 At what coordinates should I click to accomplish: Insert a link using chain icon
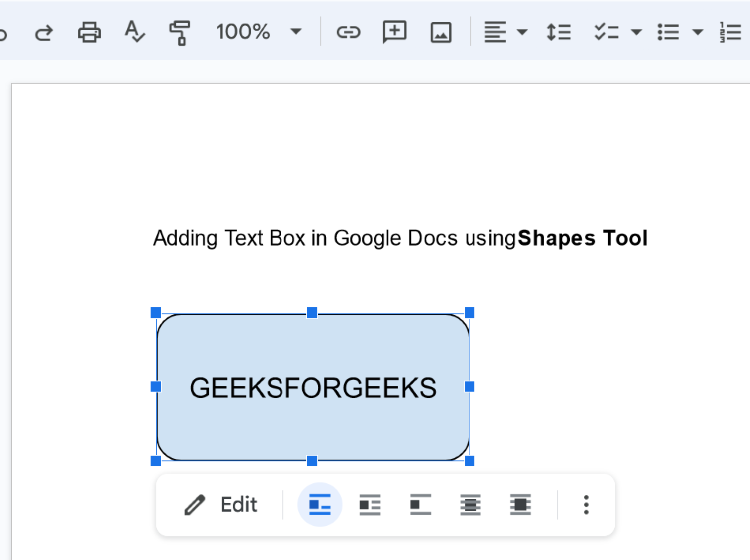(347, 32)
